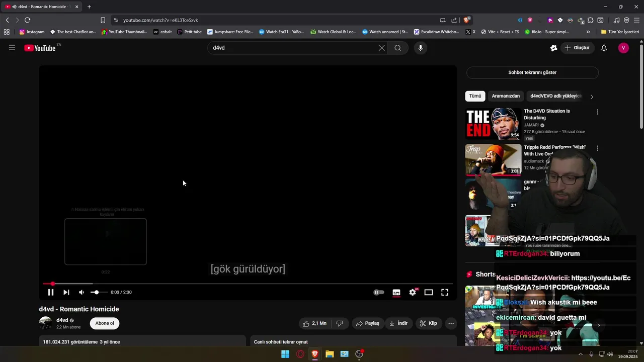Viewport: 644px width, 362px height.
Task: Share the video with Paylaş
Action: tap(367, 323)
